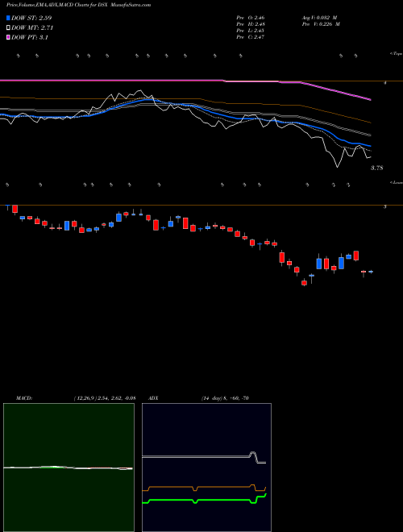Click the white line in ADX chart
Viewport: 403px width, 532px height.
tap(204, 457)
